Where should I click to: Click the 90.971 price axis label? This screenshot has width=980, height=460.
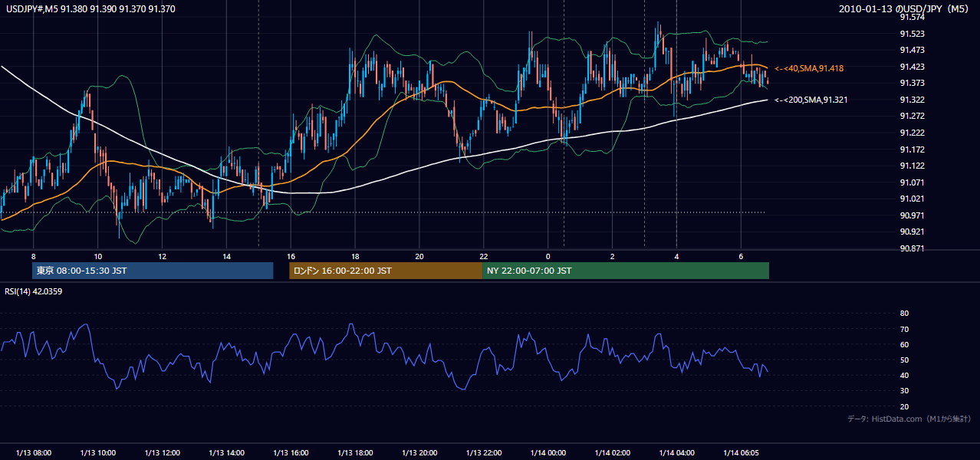[912, 215]
